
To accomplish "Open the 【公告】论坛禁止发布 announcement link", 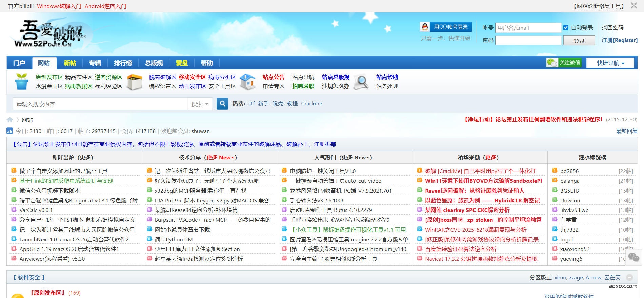I will click(174, 144).
